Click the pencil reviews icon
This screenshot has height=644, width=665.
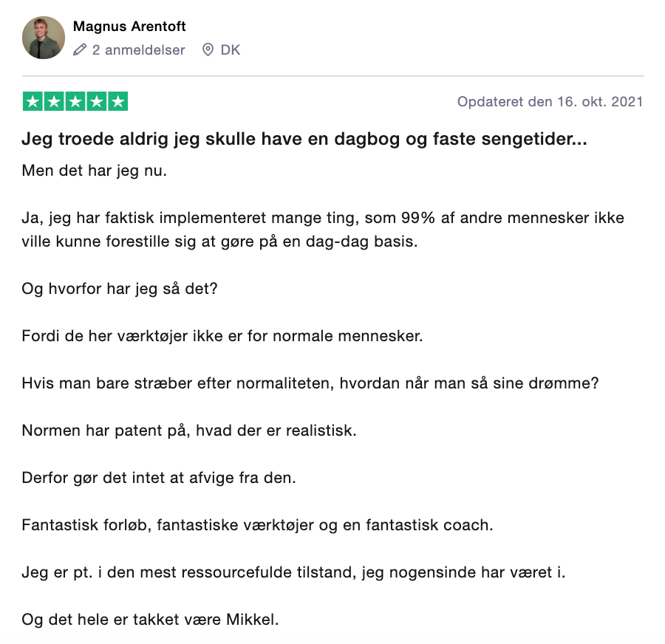pyautogui.click(x=81, y=50)
